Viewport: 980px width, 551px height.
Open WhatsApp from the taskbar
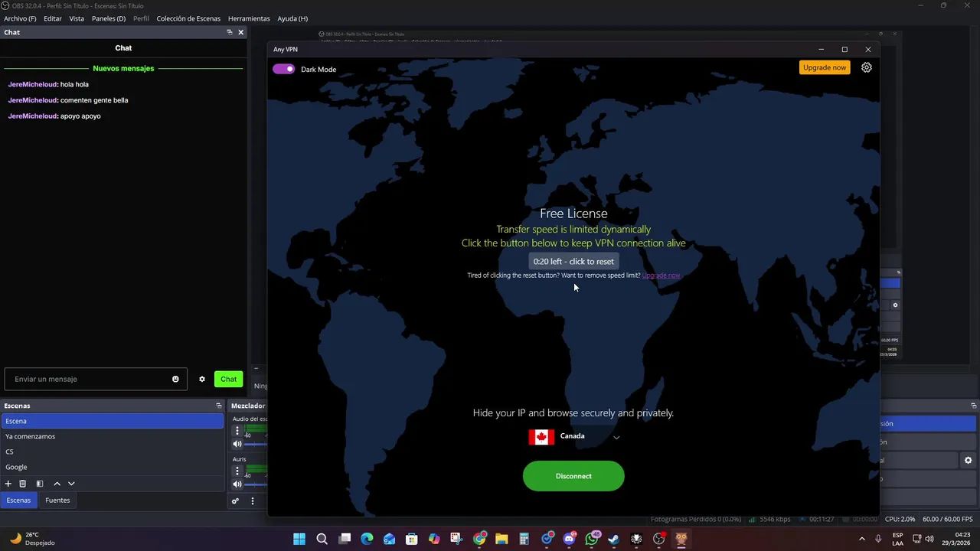click(x=591, y=539)
